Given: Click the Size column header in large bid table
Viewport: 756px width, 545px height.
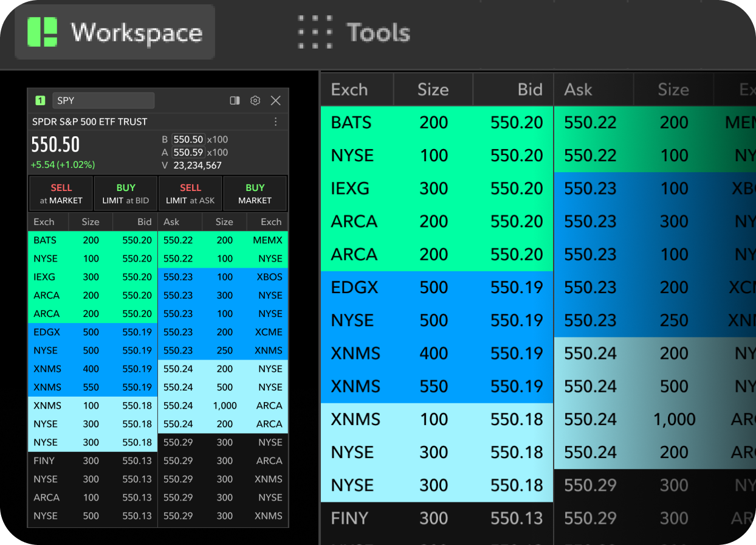Looking at the screenshot, I should tap(433, 89).
